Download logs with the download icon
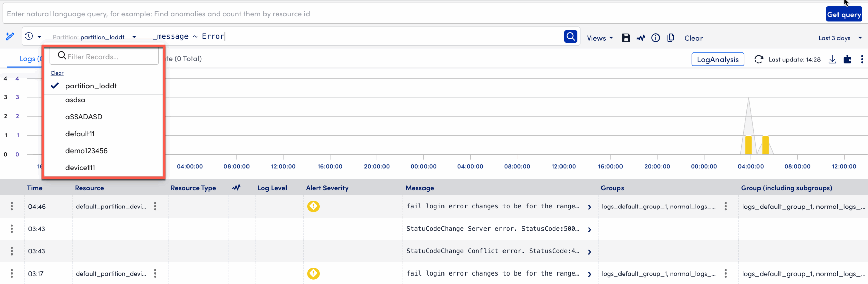Image resolution: width=868 pixels, height=284 pixels. point(832,59)
